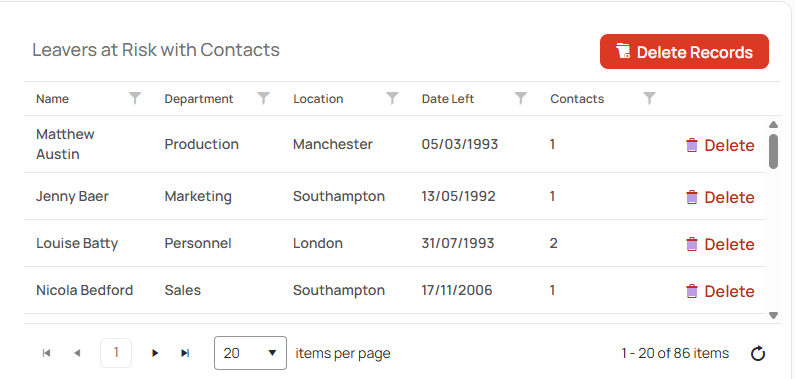This screenshot has width=795, height=379.
Task: Sort by the Department column header
Action: (199, 99)
